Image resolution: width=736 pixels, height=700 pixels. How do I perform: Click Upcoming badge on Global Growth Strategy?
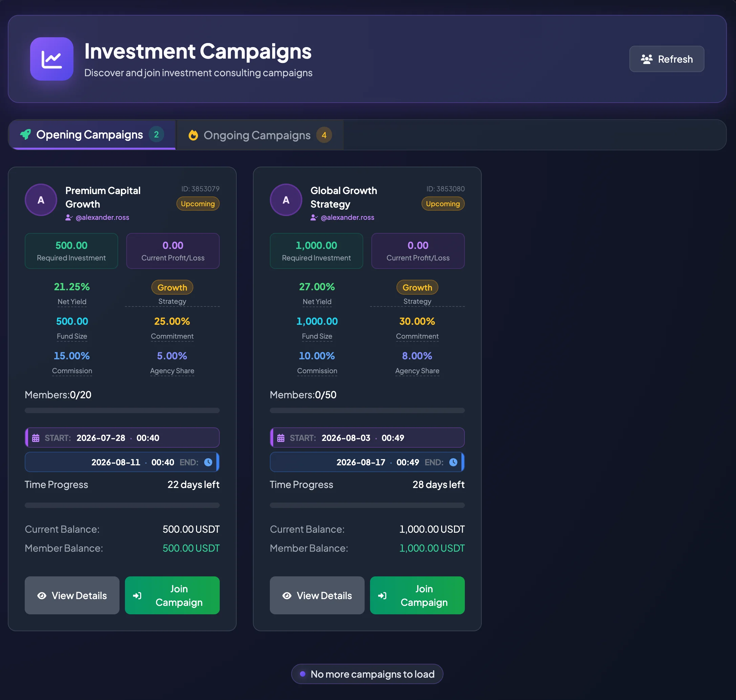[443, 204]
